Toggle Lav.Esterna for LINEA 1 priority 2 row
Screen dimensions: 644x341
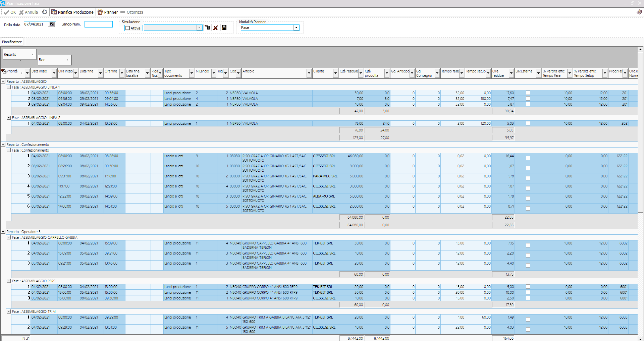(x=528, y=99)
